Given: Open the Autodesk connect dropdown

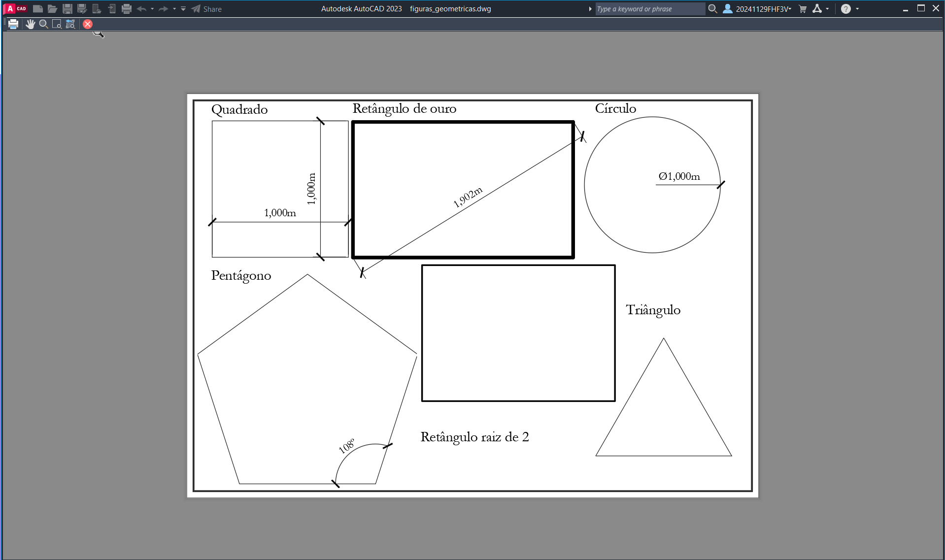Looking at the screenshot, I should click(x=820, y=9).
